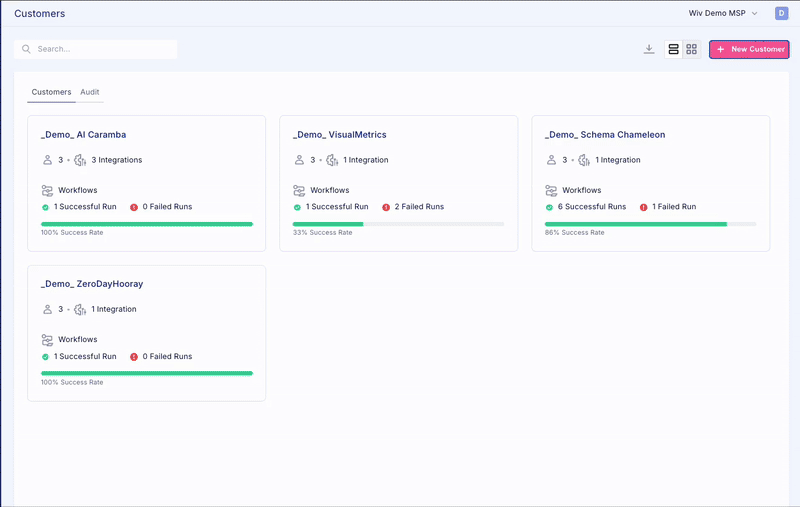Click in the Search input field
Image resolution: width=800 pixels, height=507 pixels.
100,49
